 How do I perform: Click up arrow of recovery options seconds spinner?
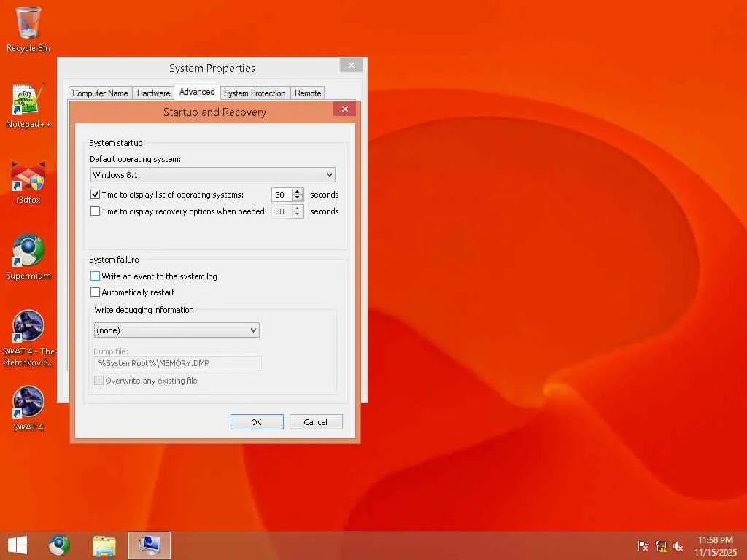tap(298, 208)
